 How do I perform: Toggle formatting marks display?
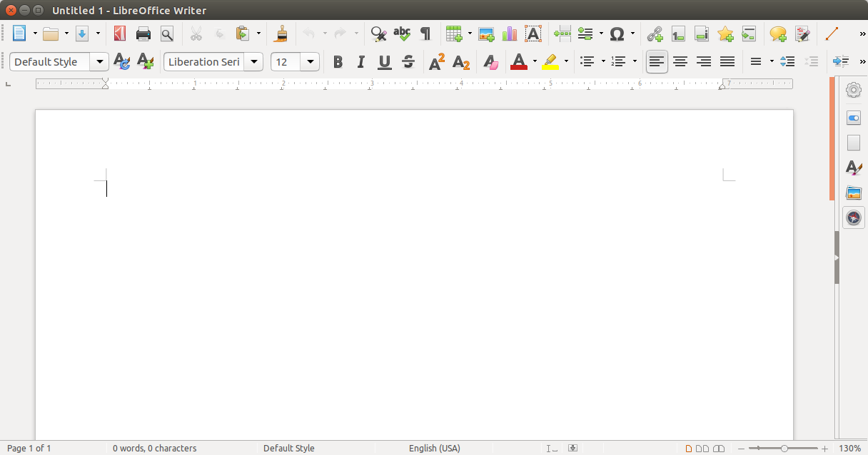pyautogui.click(x=424, y=34)
